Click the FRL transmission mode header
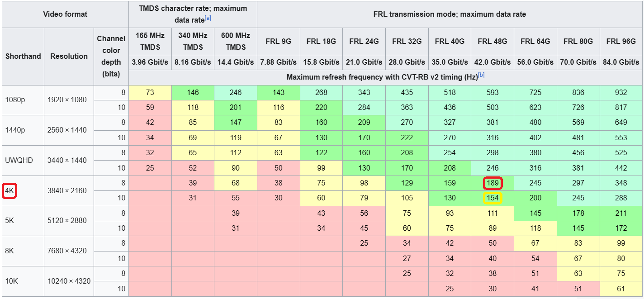Viewport: 644px width, 299px height. [x=450, y=14]
